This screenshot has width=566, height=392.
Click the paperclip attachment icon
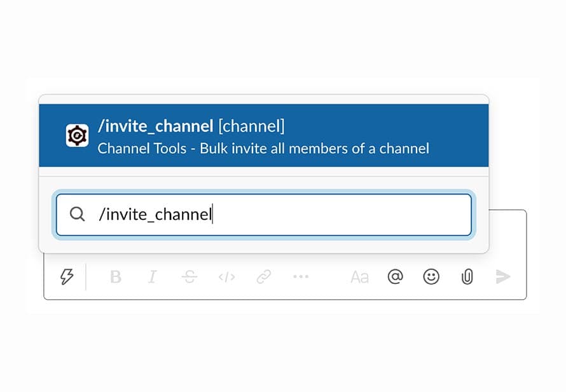pyautogui.click(x=467, y=276)
